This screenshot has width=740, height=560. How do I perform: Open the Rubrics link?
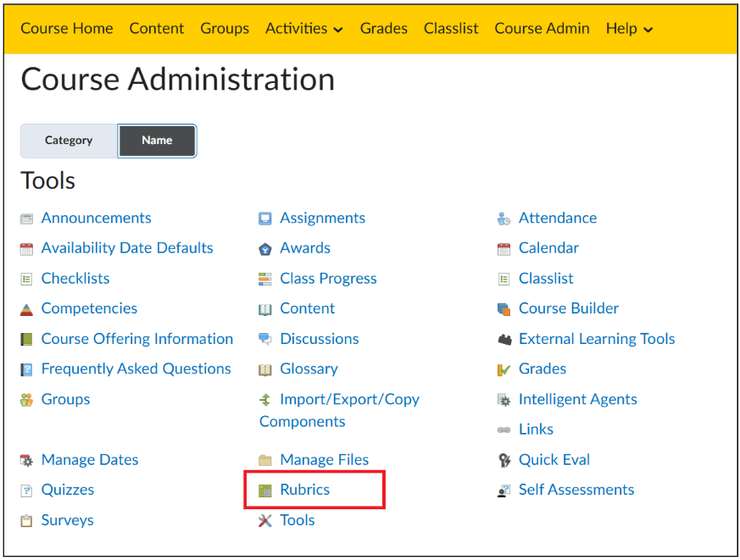click(x=305, y=490)
